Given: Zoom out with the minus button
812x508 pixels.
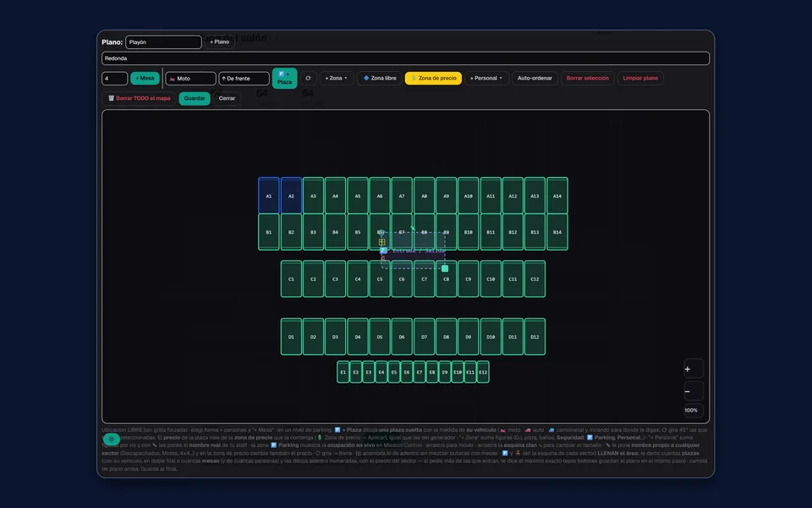Looking at the screenshot, I should coord(694,391).
